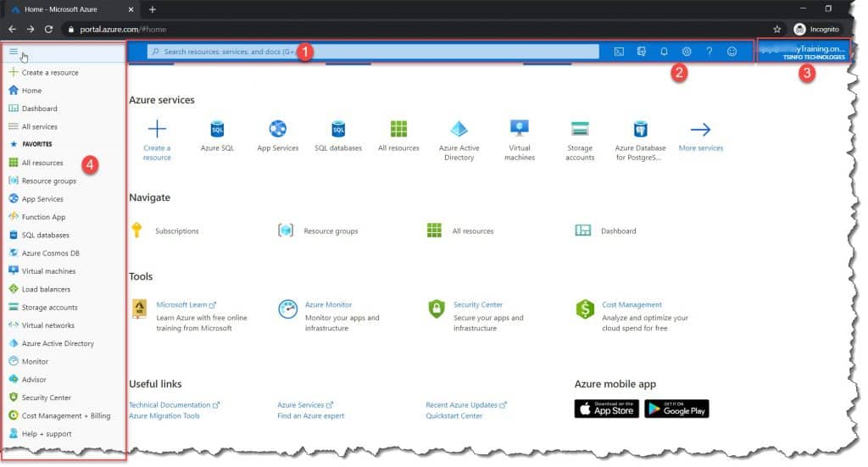Open the Feedback smiley icon

click(x=732, y=52)
